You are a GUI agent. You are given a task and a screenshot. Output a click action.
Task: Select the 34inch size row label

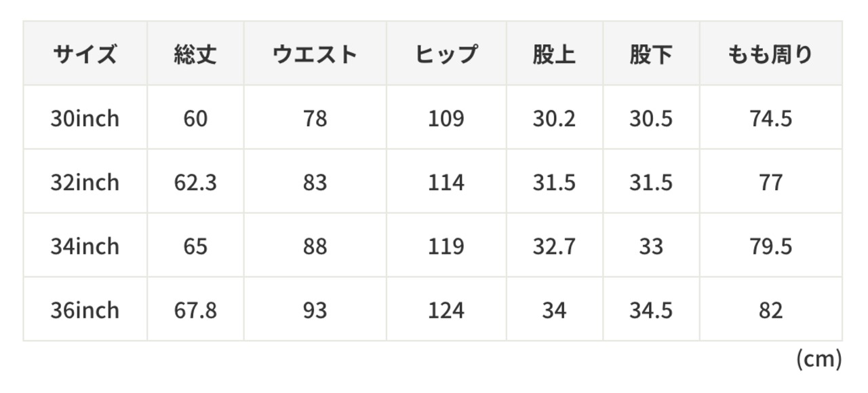pos(85,246)
